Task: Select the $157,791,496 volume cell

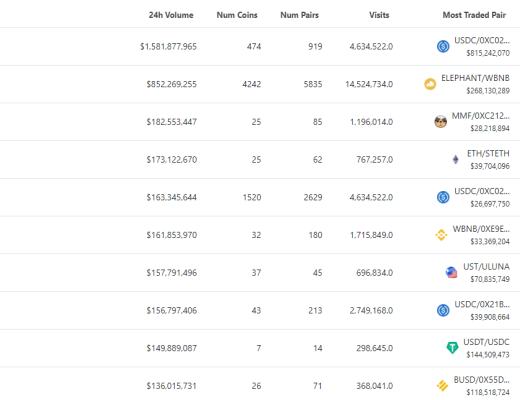Action: [x=172, y=272]
